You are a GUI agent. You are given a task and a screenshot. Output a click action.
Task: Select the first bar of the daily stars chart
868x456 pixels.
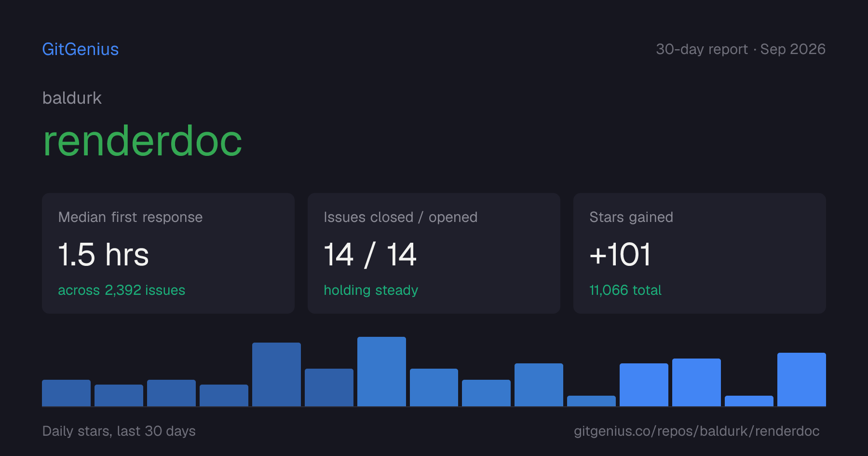click(x=66, y=393)
